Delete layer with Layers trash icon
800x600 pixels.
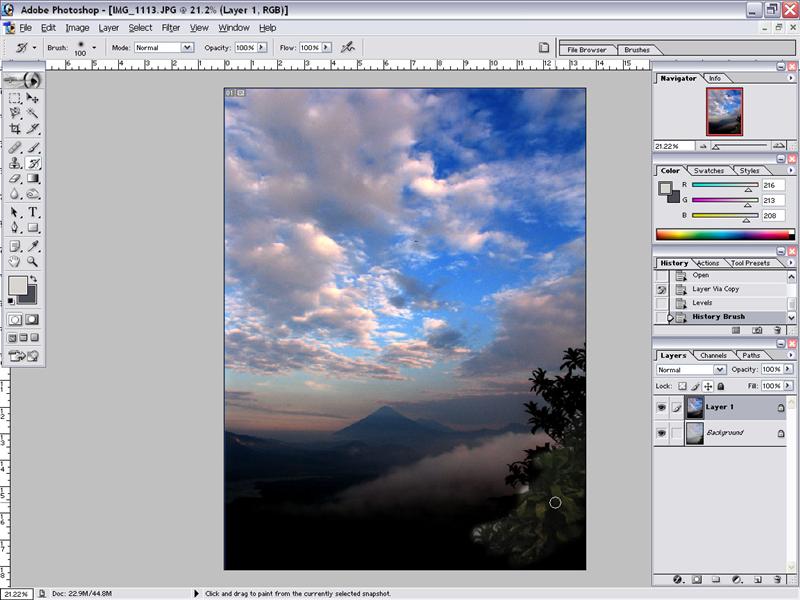[777, 579]
